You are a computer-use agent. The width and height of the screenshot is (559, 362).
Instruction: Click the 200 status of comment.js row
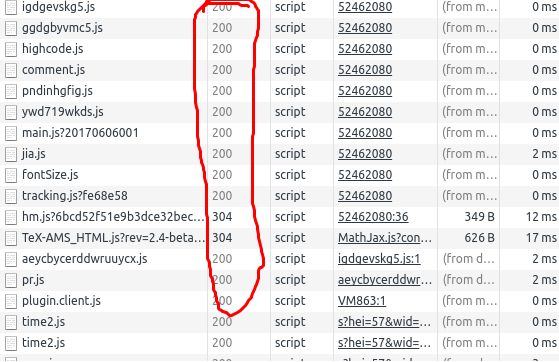[x=222, y=70]
